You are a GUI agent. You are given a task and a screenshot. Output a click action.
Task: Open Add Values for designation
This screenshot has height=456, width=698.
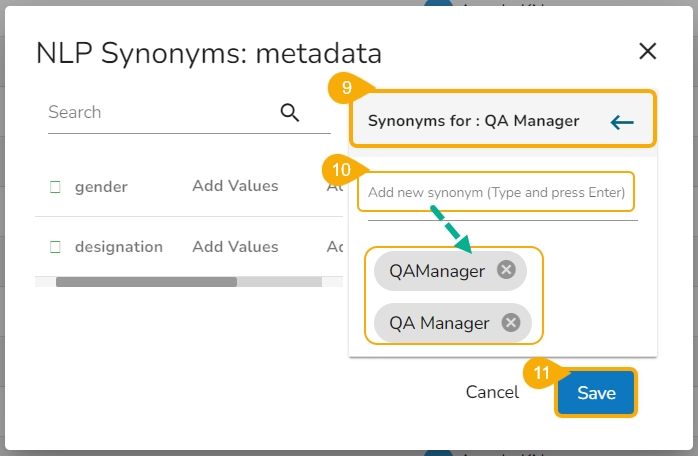pos(235,246)
